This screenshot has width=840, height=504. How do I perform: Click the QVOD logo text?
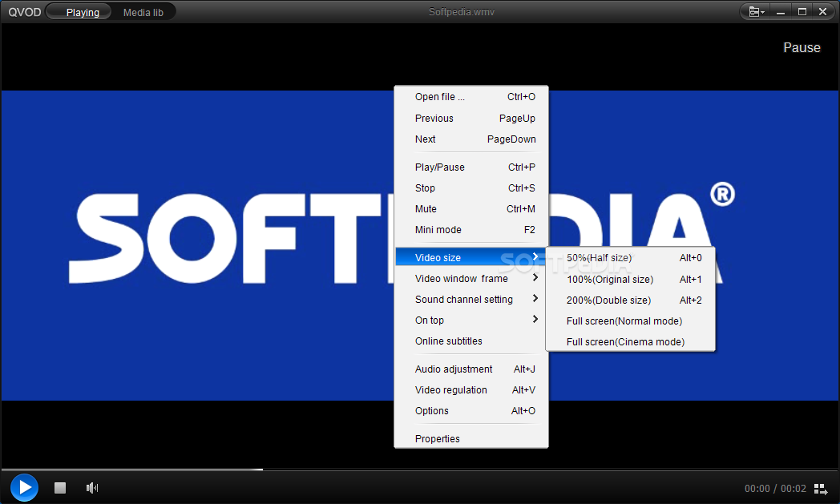pos(24,12)
